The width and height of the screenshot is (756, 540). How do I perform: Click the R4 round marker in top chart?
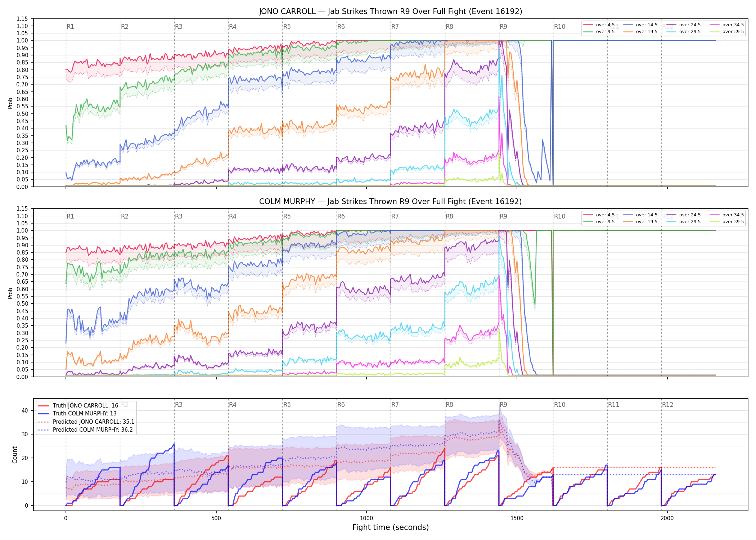pos(233,27)
